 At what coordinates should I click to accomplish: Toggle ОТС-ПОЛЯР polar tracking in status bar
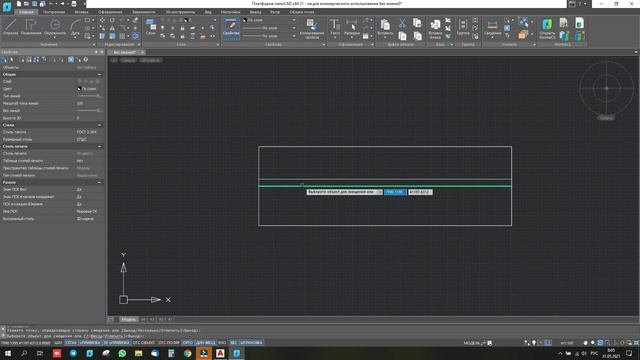169,343
